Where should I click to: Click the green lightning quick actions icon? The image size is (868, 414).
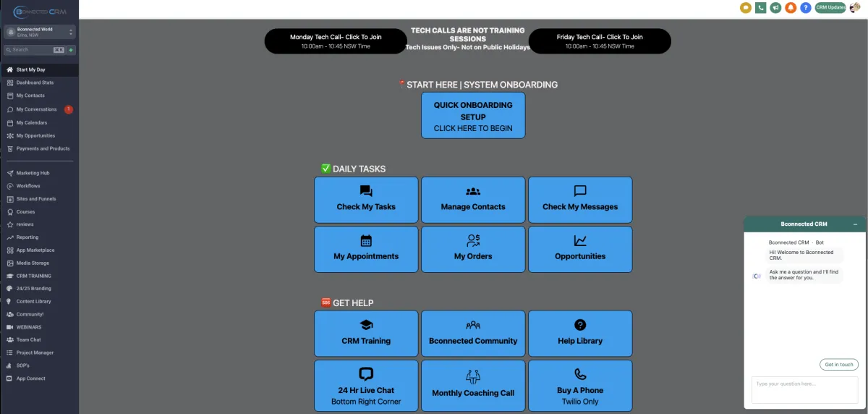(x=71, y=50)
